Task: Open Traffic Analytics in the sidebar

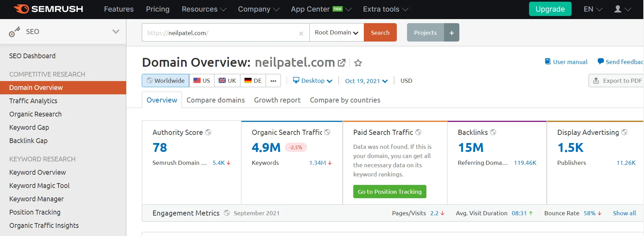Action: pyautogui.click(x=33, y=101)
